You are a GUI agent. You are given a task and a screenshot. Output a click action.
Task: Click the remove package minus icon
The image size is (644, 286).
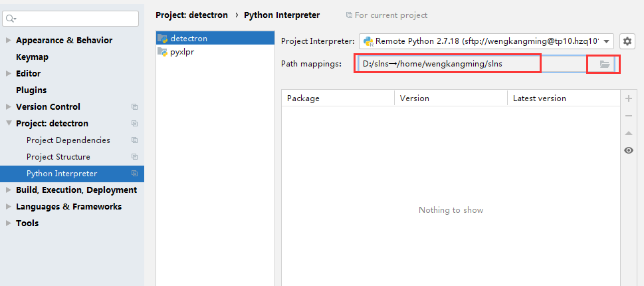pos(629,116)
